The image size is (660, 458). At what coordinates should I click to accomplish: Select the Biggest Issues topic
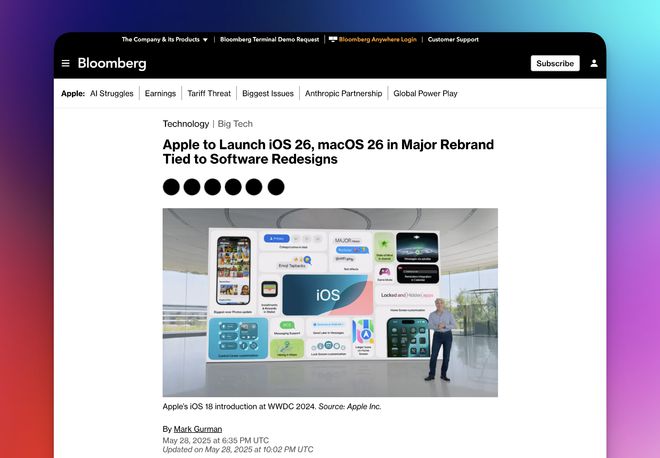(x=268, y=93)
